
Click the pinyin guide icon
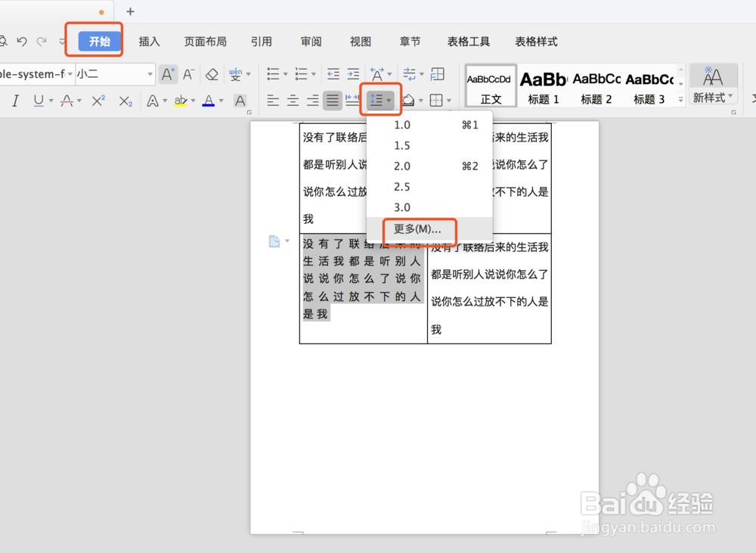pyautogui.click(x=237, y=75)
